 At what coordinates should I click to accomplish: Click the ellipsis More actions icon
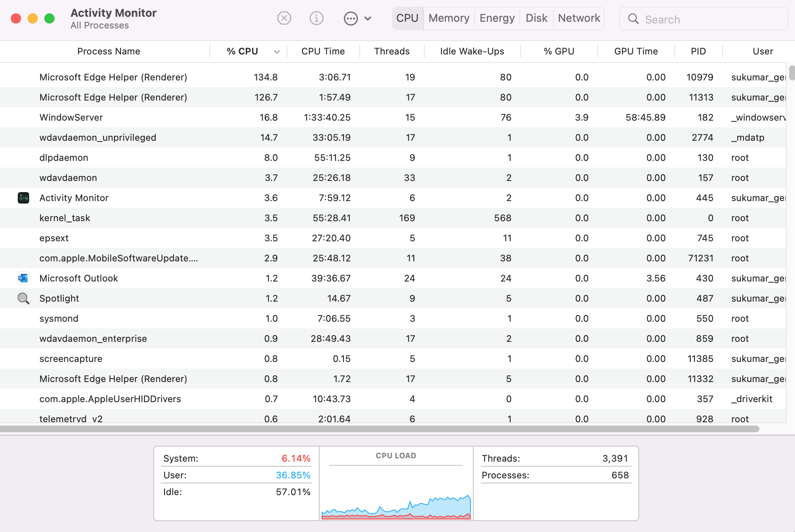click(351, 18)
